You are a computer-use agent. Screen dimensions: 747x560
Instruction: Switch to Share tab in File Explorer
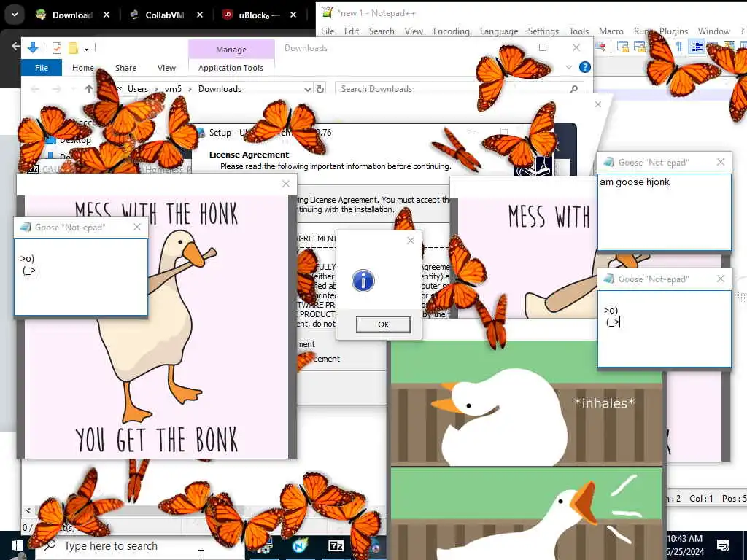tap(125, 68)
